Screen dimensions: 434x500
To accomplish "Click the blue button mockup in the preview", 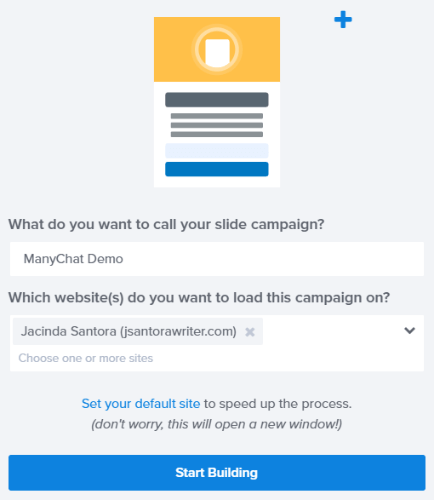I will pos(217,169).
